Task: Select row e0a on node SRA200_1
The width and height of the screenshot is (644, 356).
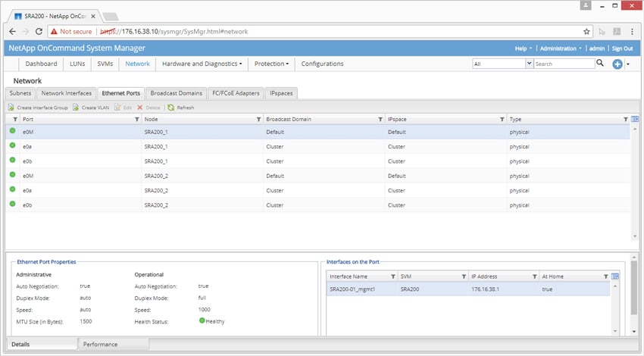Action: click(x=317, y=147)
